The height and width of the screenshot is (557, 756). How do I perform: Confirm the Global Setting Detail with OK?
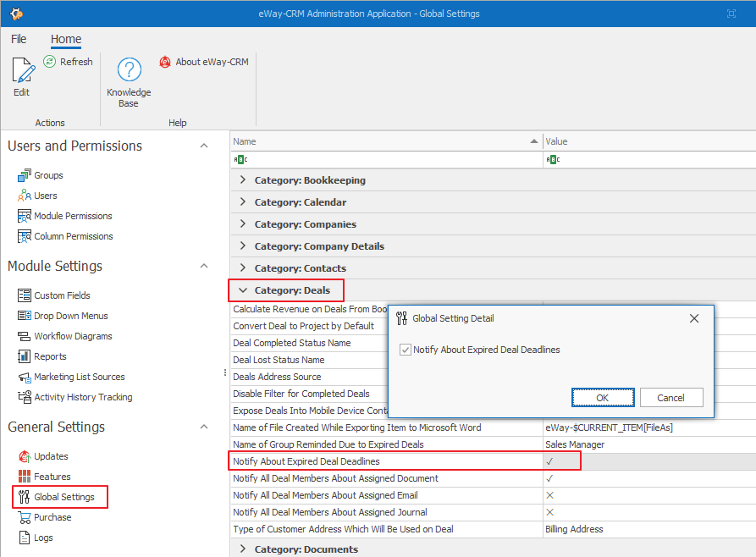[602, 397]
